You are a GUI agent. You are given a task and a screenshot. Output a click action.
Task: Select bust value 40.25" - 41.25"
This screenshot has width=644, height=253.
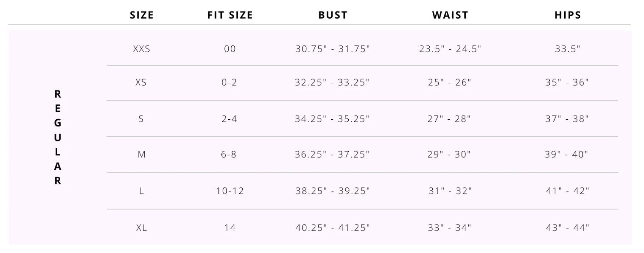tap(333, 228)
